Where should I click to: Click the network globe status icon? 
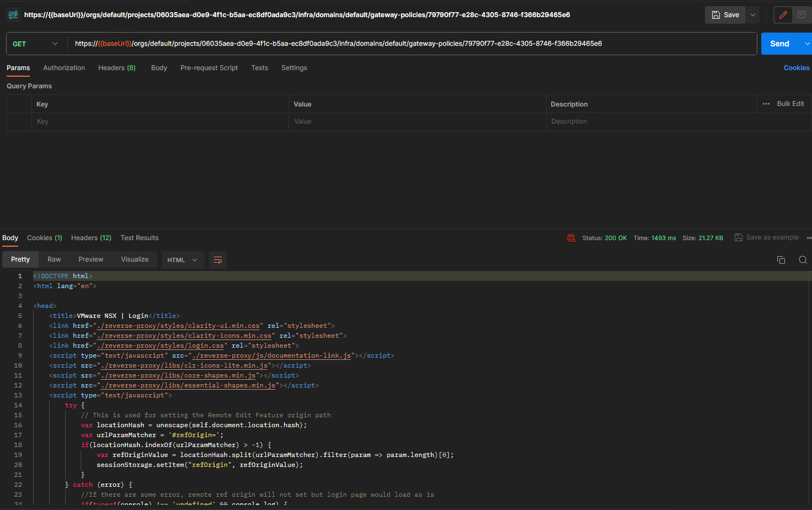(x=571, y=238)
